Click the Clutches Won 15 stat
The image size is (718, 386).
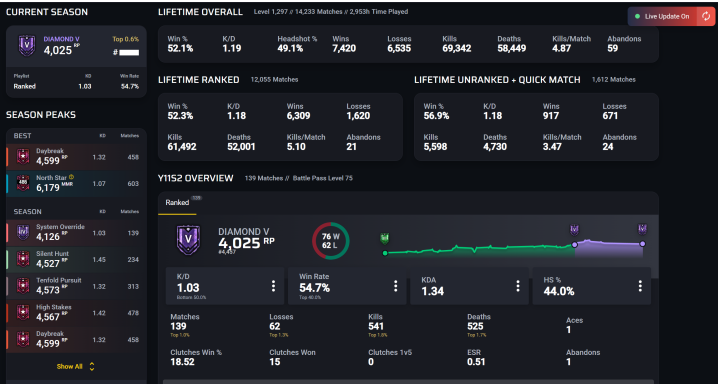coord(292,357)
